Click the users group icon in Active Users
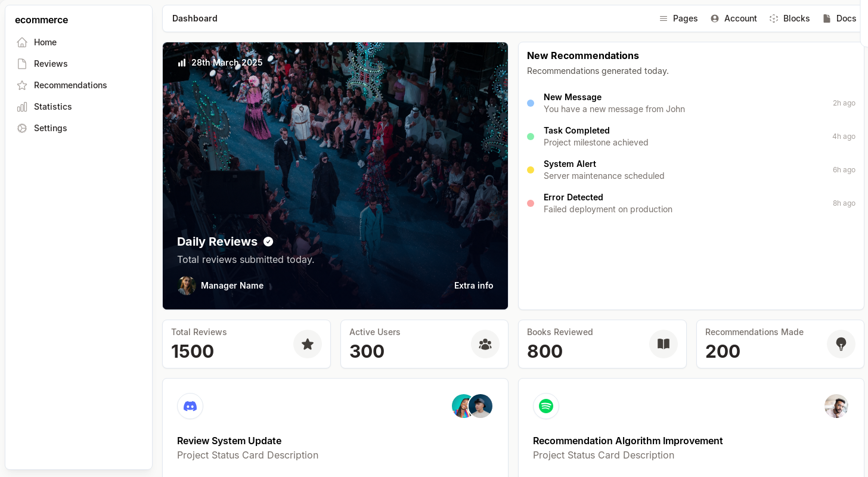This screenshot has height=477, width=868. 485,344
